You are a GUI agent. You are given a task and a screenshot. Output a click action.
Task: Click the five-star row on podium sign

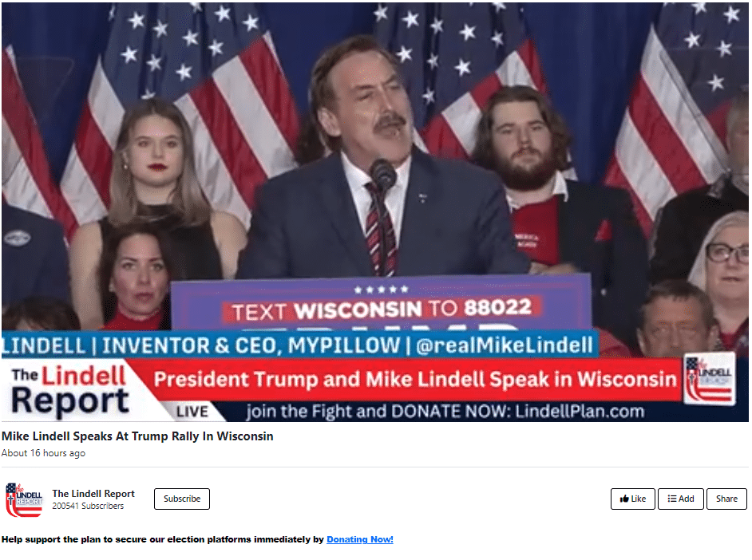[381, 290]
